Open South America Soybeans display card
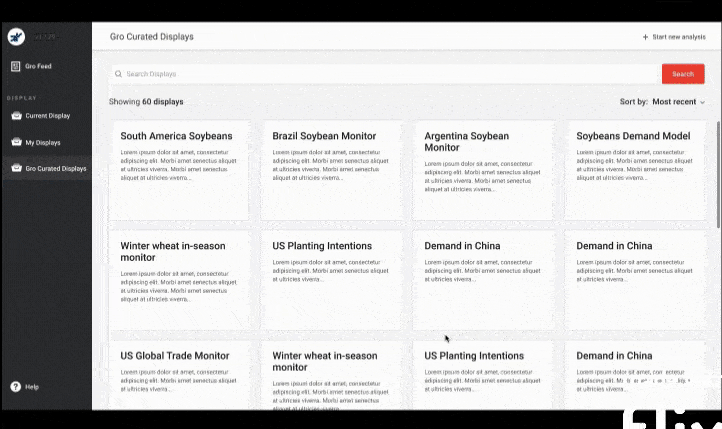This screenshot has width=722, height=429. (x=179, y=170)
